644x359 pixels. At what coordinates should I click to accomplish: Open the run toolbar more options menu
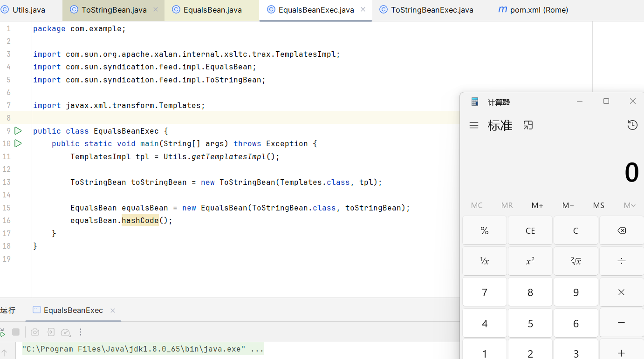81,332
